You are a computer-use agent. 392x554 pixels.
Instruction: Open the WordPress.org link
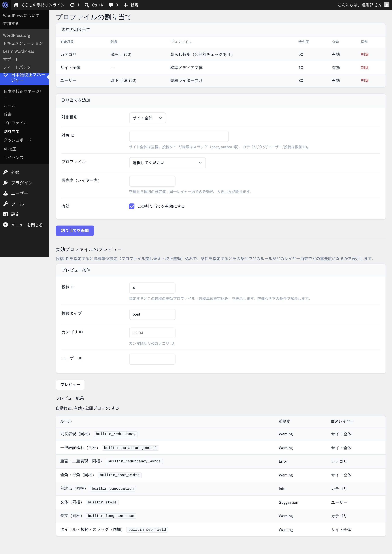coord(17,35)
